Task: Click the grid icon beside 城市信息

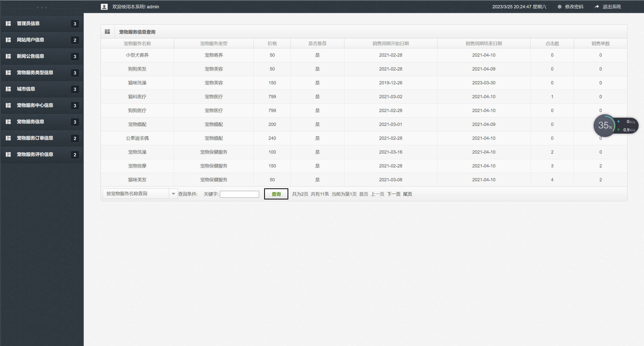Action: click(x=8, y=89)
